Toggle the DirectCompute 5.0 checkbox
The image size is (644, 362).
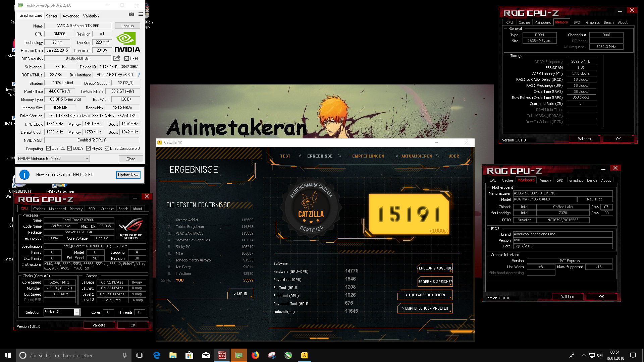(107, 148)
